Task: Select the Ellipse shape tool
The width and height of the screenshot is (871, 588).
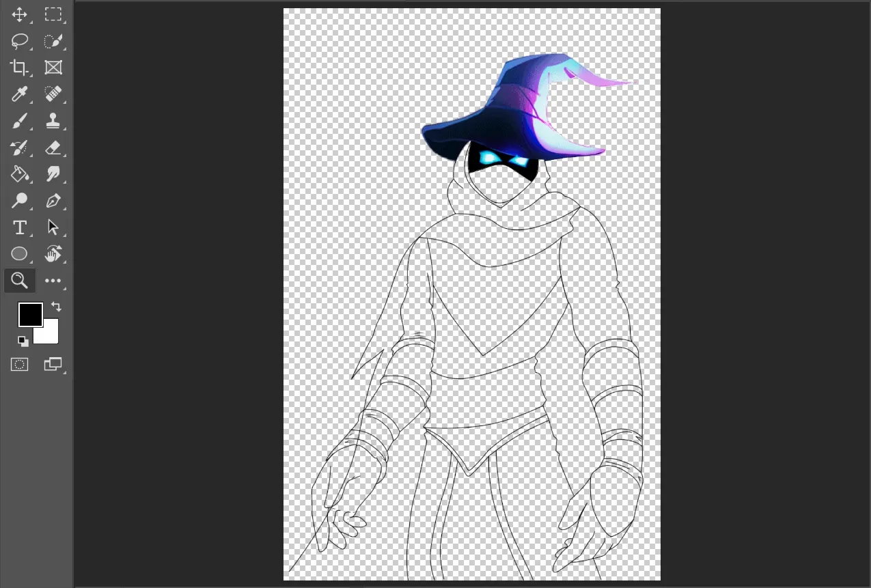Action: [x=19, y=254]
